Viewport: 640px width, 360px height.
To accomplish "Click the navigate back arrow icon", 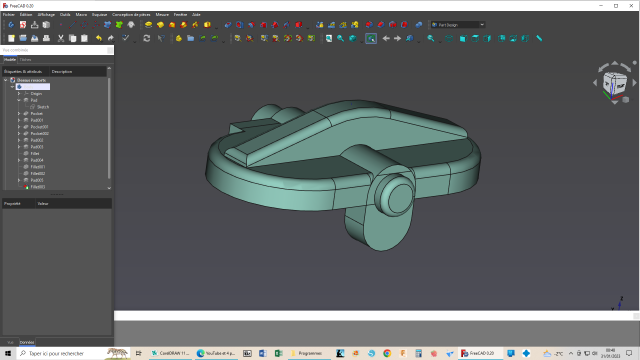I will 386,38.
